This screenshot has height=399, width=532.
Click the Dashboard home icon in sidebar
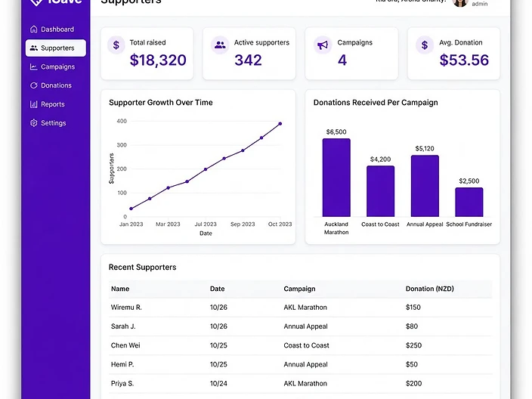pos(33,29)
